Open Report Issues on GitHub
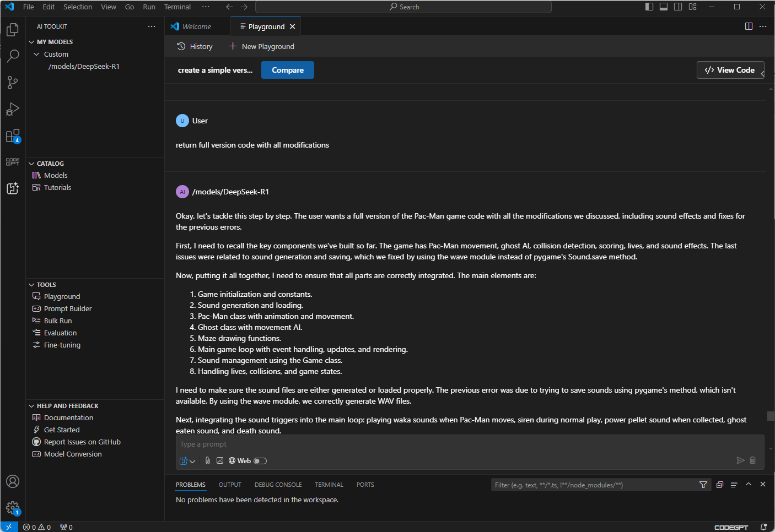The width and height of the screenshot is (775, 532). (x=82, y=442)
